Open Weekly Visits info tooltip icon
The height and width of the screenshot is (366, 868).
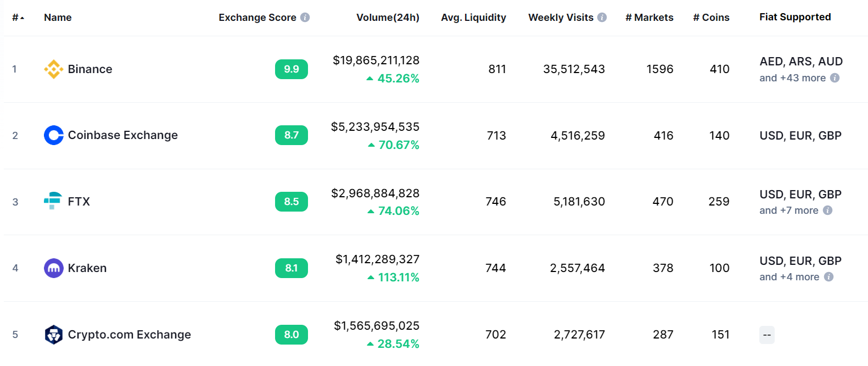coord(602,18)
